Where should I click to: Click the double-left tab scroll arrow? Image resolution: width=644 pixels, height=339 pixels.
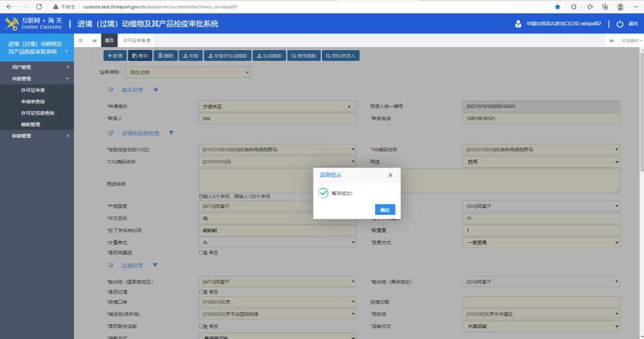click(94, 41)
